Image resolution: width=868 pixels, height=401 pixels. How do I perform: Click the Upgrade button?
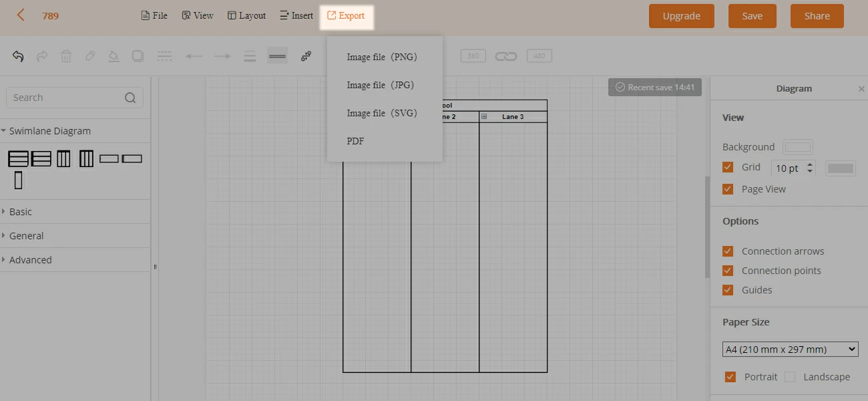(682, 16)
